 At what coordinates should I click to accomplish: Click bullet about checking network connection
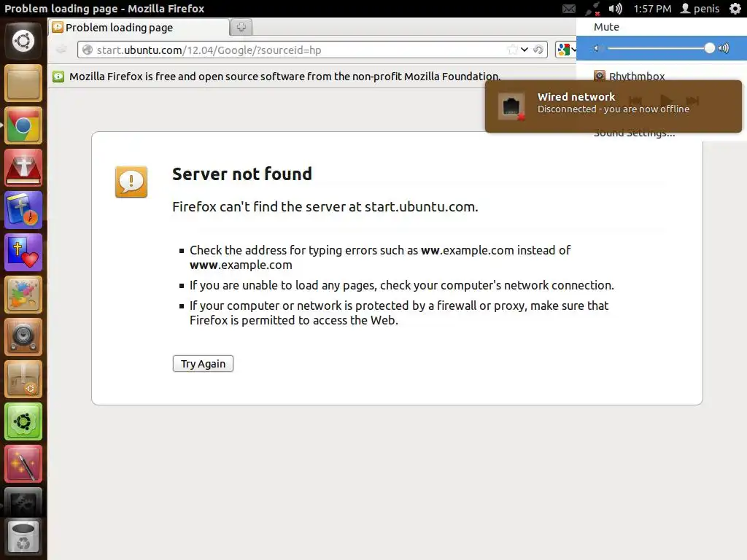[x=402, y=285]
